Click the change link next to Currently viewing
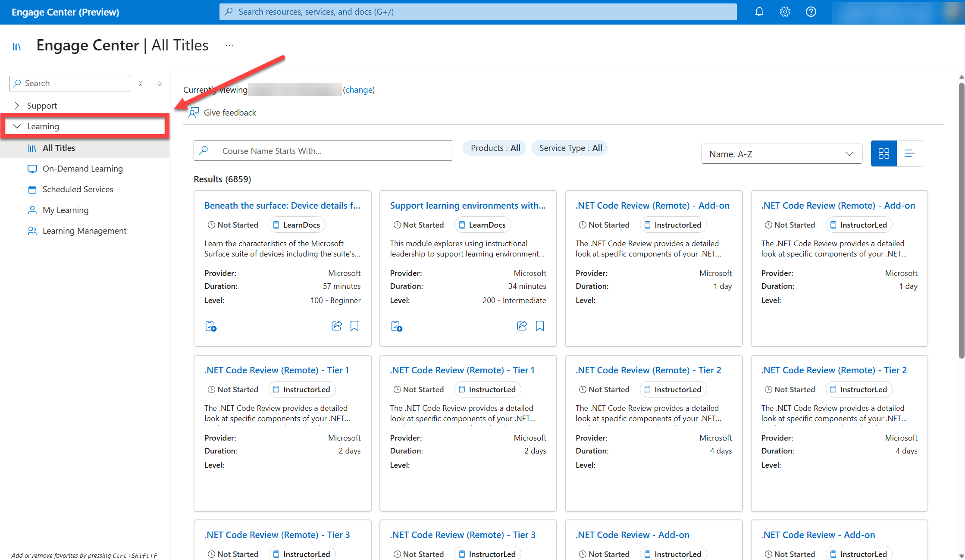Screen dimensions: 965x560 pos(359,90)
